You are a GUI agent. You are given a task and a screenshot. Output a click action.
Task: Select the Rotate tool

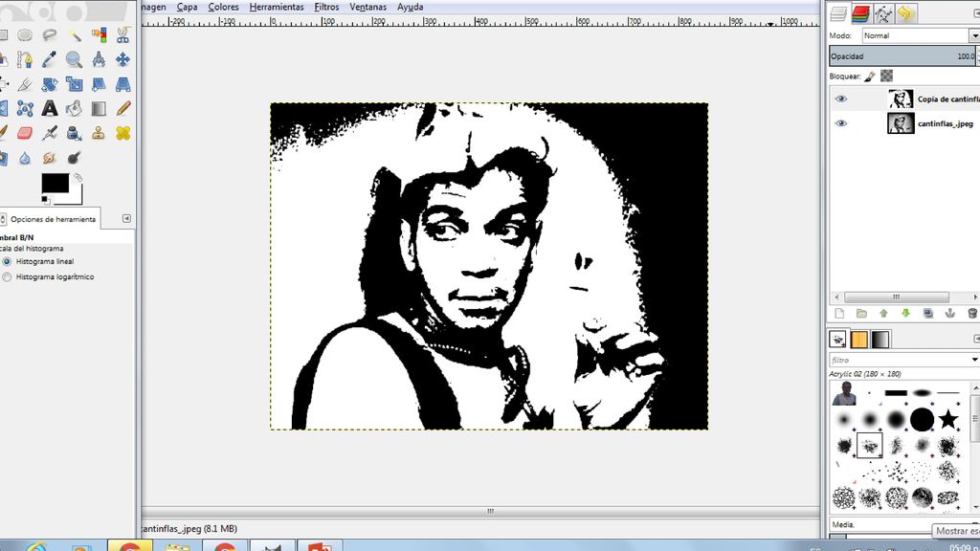[50, 84]
